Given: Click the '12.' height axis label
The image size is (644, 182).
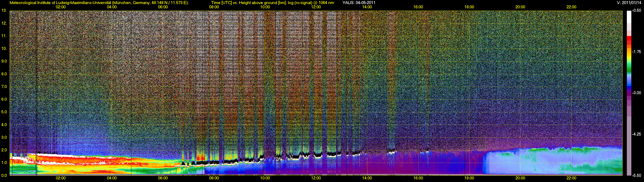Looking at the screenshot, I should [x=4, y=23].
